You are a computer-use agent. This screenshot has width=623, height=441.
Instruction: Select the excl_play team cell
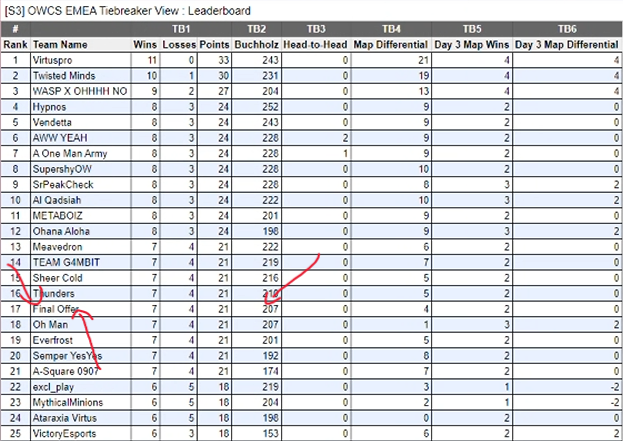pyautogui.click(x=81, y=387)
